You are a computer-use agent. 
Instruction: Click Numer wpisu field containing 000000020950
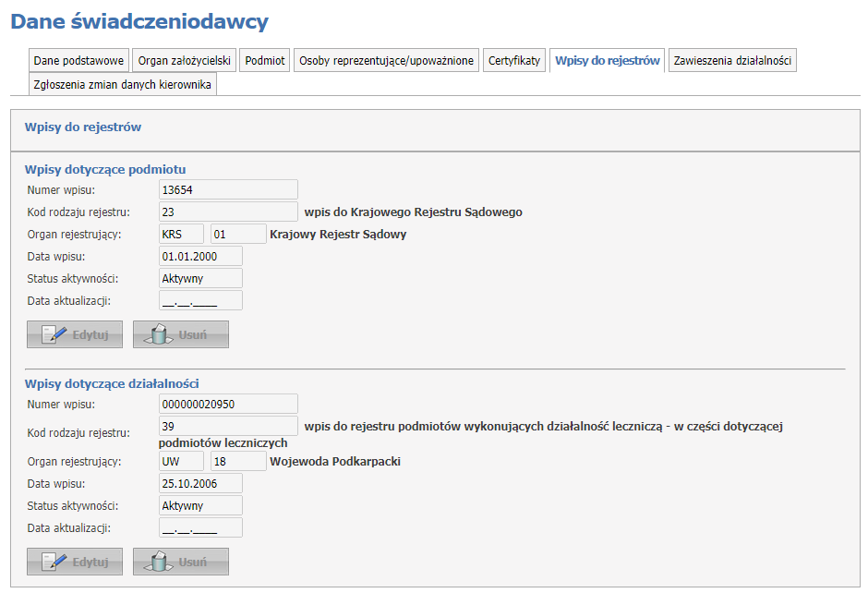(x=227, y=404)
